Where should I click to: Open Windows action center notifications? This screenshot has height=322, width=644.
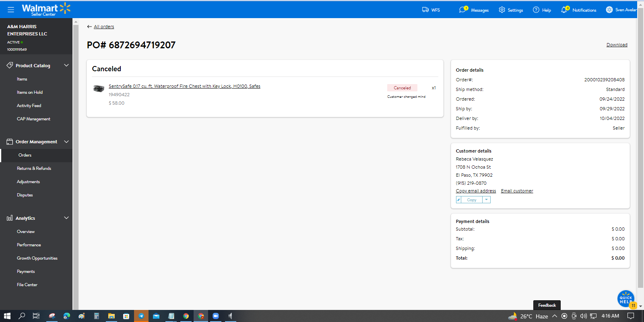click(x=631, y=316)
